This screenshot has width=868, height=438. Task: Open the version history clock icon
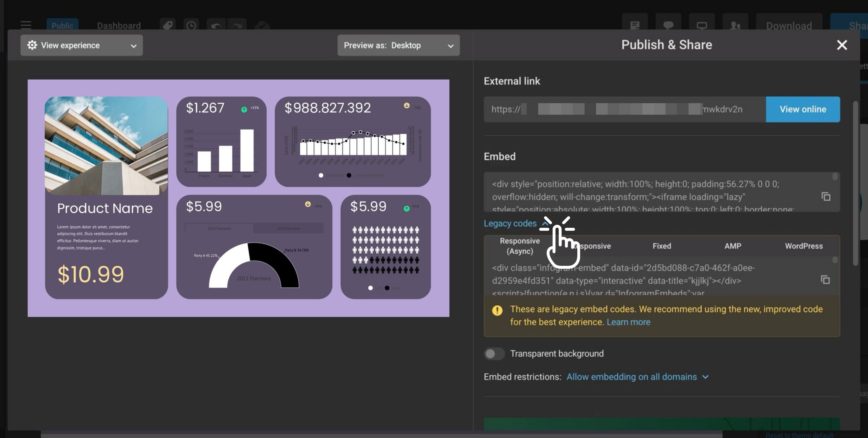point(191,26)
